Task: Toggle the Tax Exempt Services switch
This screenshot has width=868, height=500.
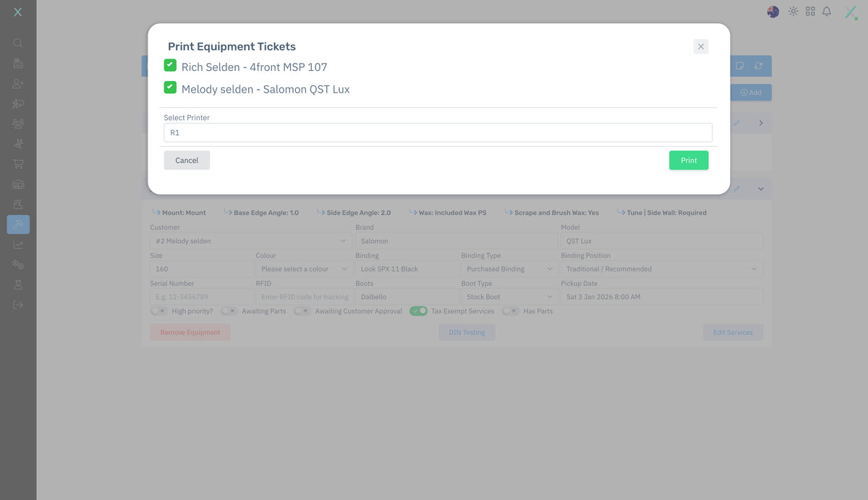Action: click(x=418, y=311)
